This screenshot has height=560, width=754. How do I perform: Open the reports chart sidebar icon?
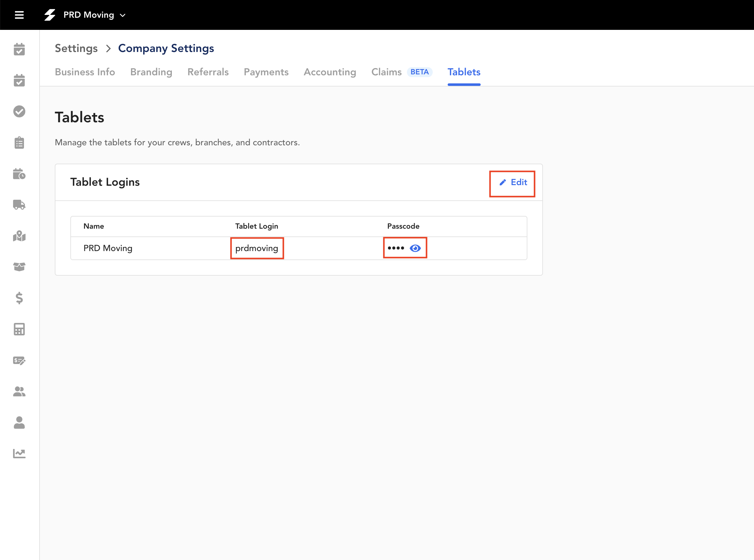[19, 453]
